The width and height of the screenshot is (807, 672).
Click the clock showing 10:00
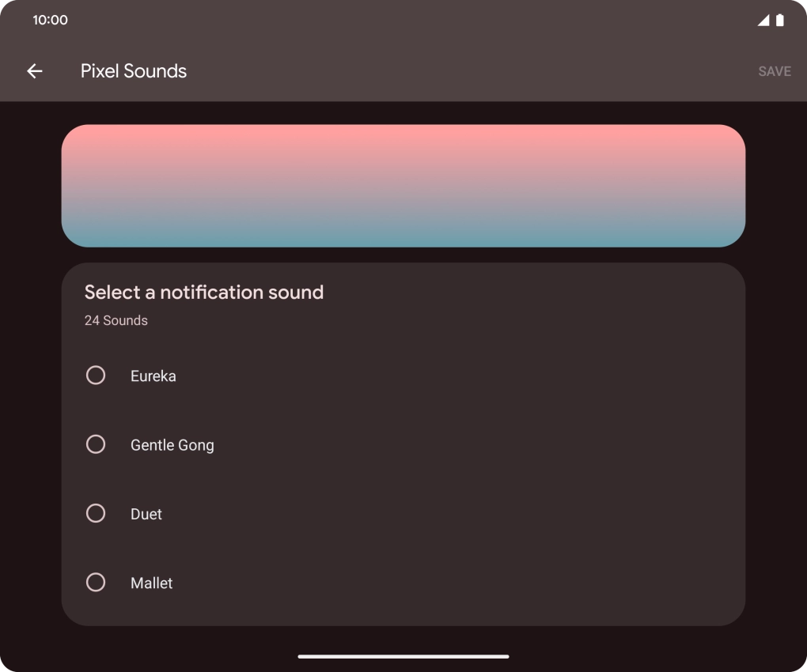(50, 21)
